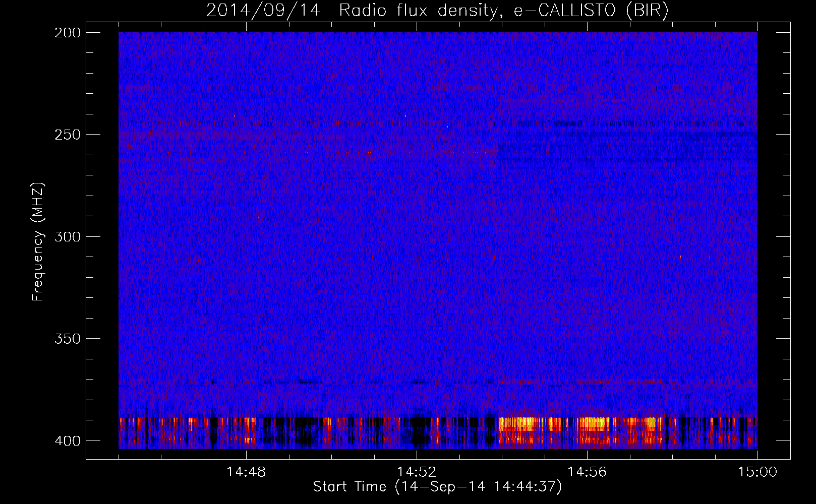Click the 15:00 time tick label

coord(757,472)
